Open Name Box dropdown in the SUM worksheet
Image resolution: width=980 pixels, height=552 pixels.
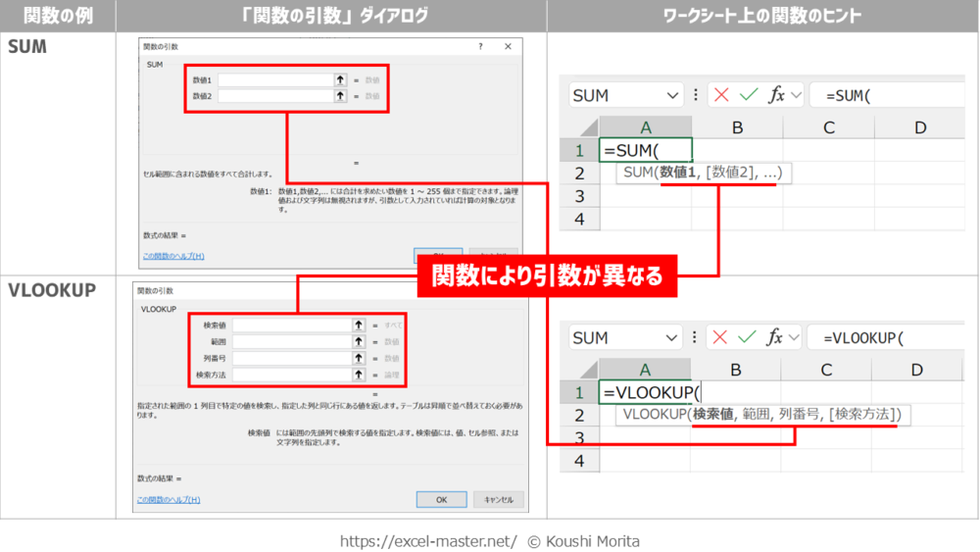(672, 95)
